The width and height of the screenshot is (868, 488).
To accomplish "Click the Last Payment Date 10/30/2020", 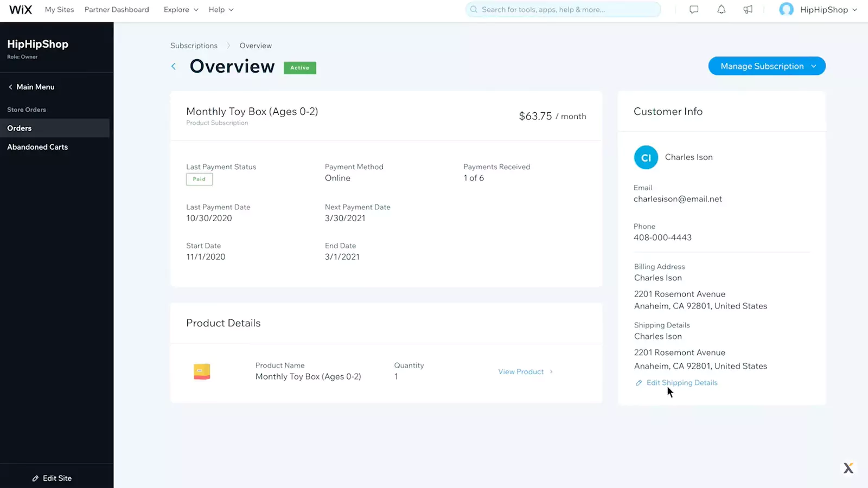I will coord(209,218).
